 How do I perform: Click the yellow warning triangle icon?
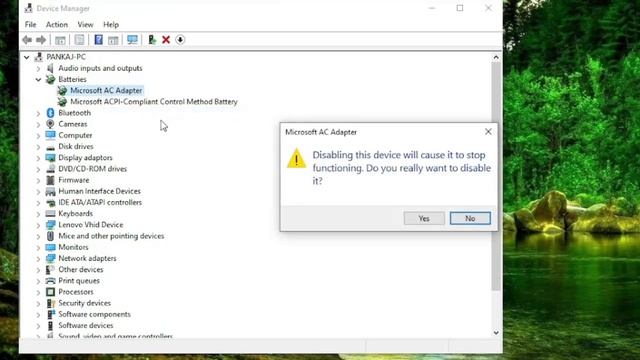[296, 158]
